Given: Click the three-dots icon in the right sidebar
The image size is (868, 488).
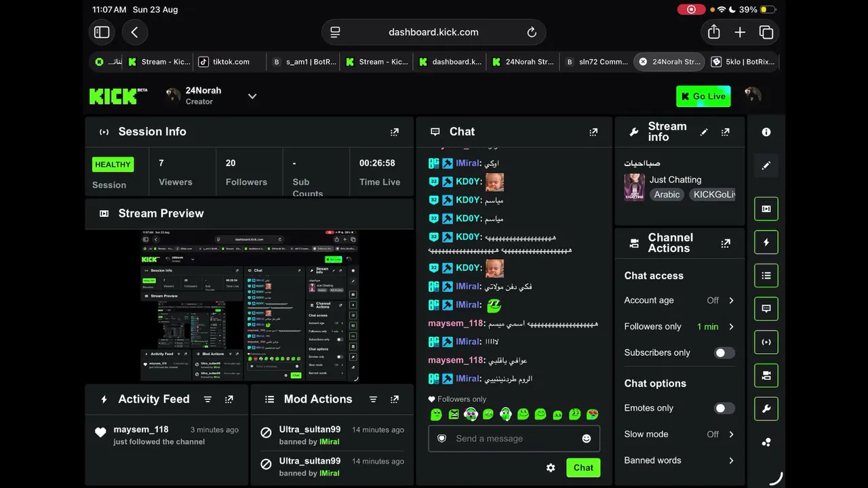Looking at the screenshot, I should (766, 442).
